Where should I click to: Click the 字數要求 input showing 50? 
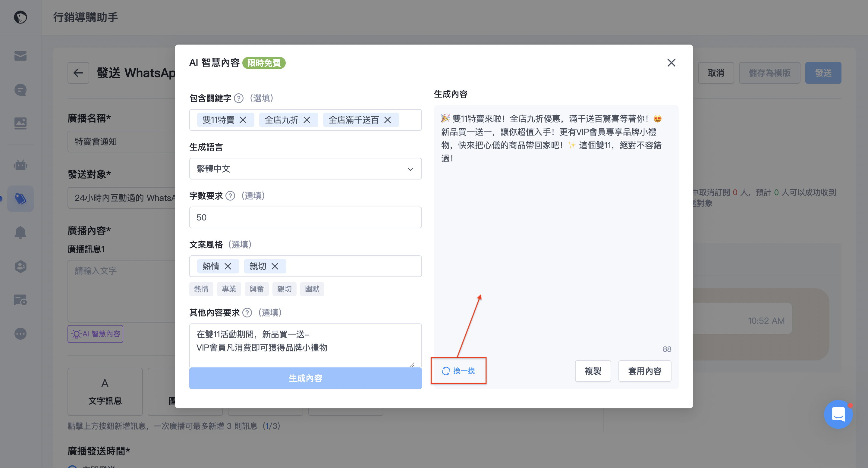click(305, 217)
